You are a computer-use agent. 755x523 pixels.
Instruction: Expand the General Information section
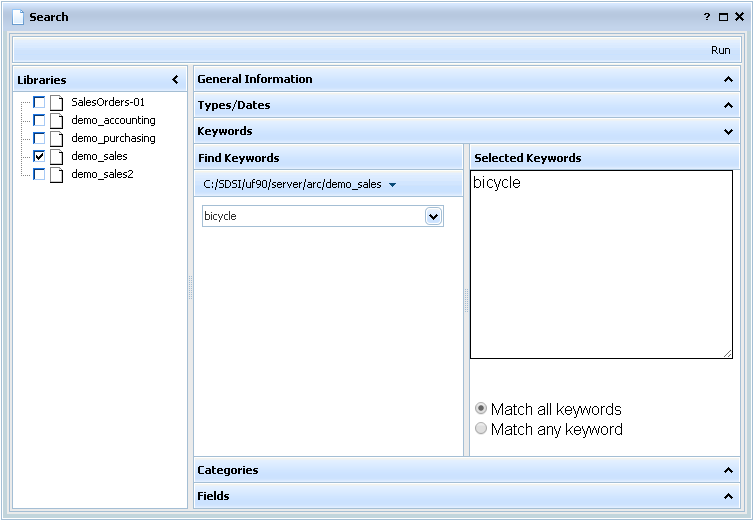728,79
